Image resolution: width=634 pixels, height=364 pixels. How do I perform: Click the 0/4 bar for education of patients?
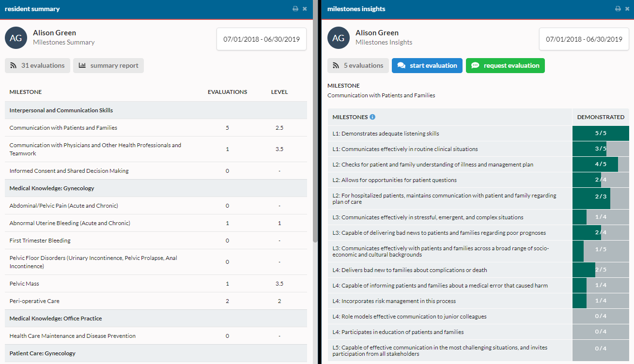tap(601, 332)
